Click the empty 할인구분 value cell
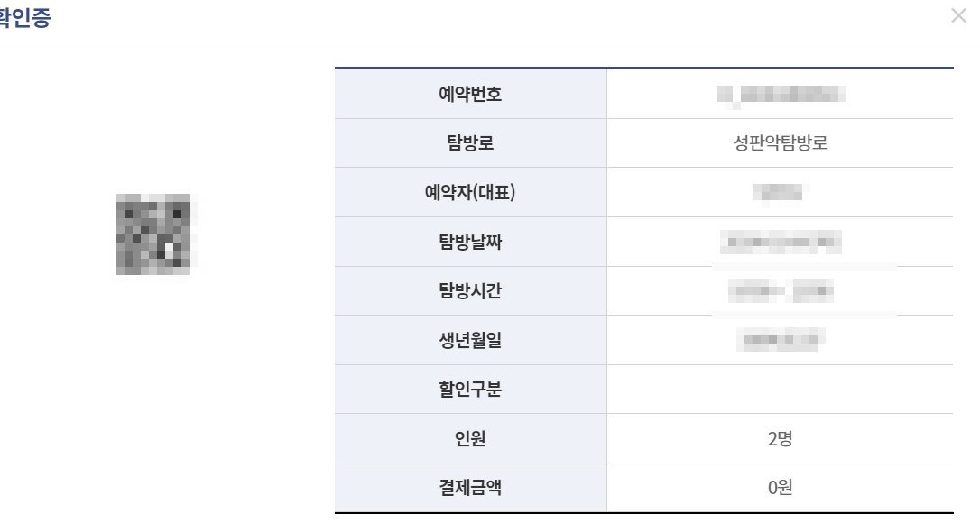The height and width of the screenshot is (523, 980). tap(779, 389)
